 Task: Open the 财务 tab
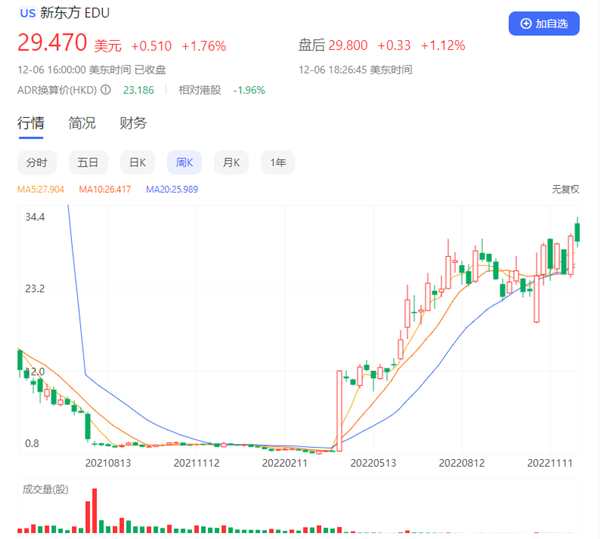pos(133,123)
